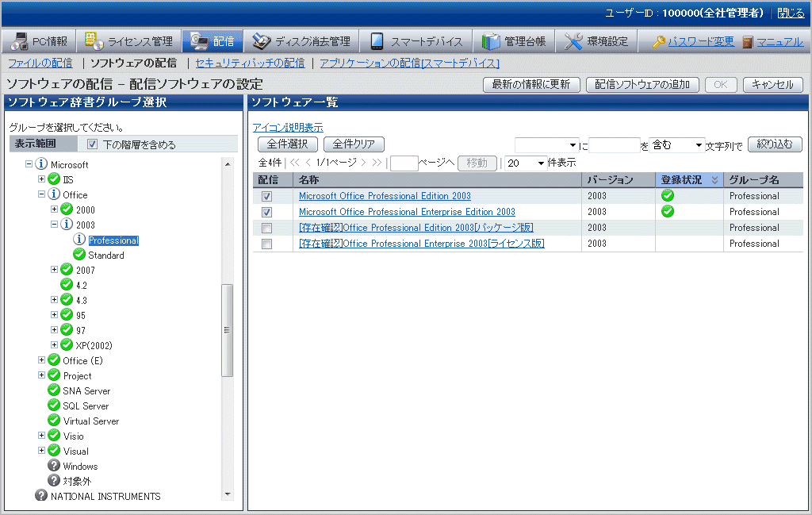The width and height of the screenshot is (812, 515).
Task: Open the 環境設定 tab
Action: pos(596,41)
